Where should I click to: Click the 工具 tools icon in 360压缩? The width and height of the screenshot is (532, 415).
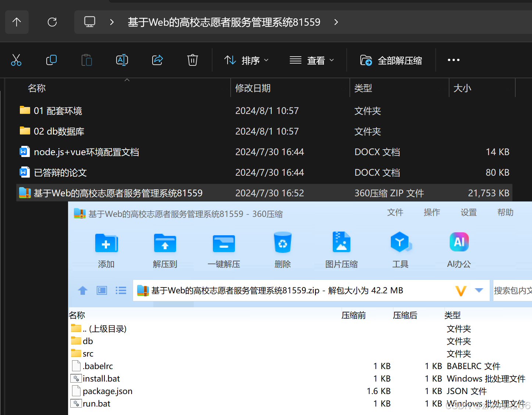point(400,250)
